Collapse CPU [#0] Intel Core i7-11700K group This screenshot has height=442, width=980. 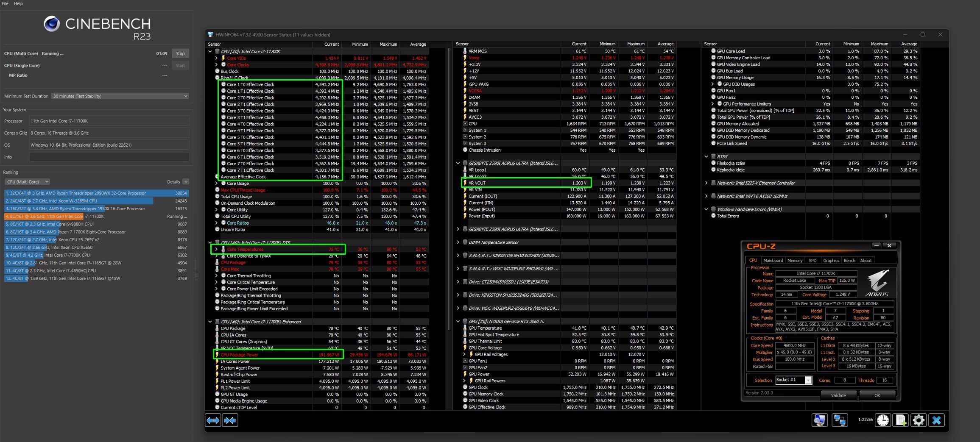pyautogui.click(x=210, y=51)
